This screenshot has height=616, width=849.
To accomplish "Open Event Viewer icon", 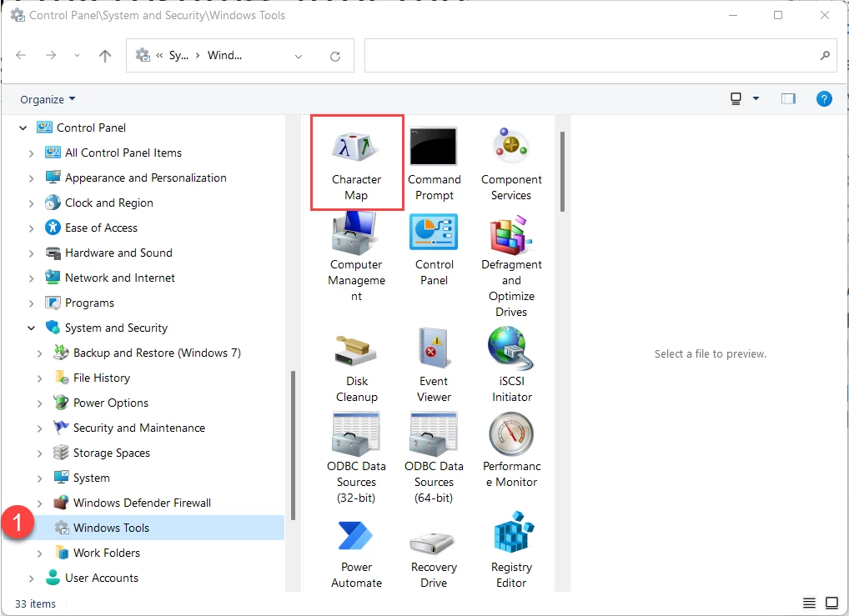I will pos(434,366).
